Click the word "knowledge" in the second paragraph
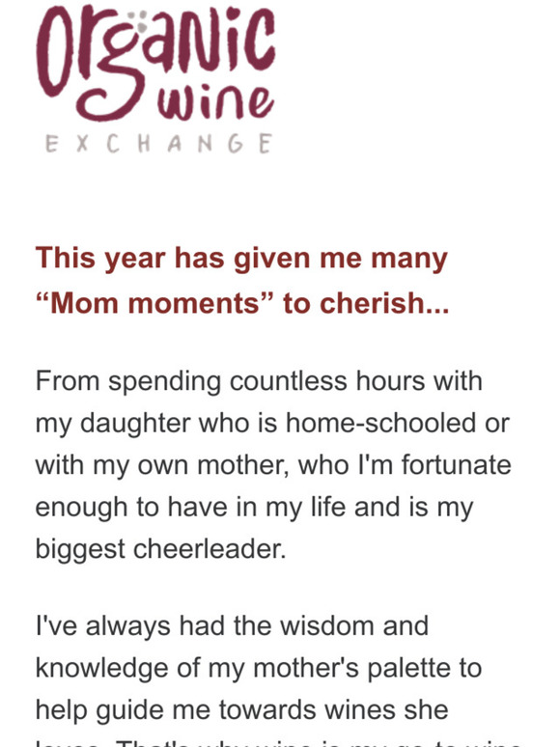 point(102,669)
